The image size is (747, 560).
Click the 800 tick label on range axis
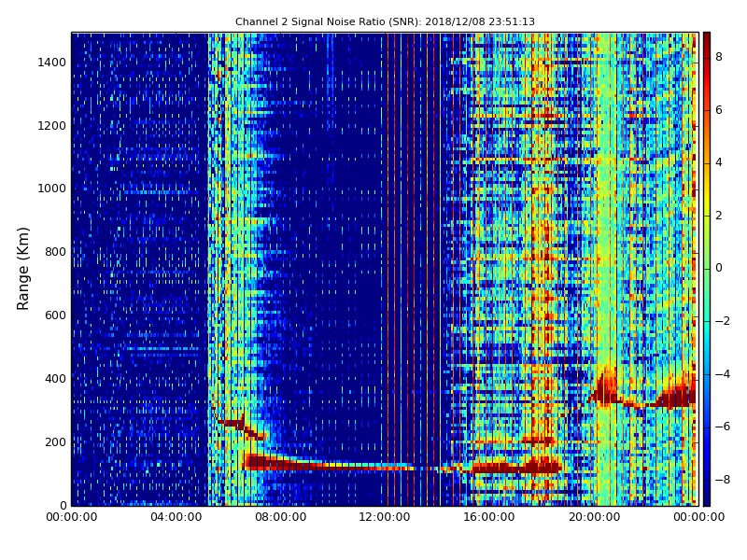pos(55,252)
